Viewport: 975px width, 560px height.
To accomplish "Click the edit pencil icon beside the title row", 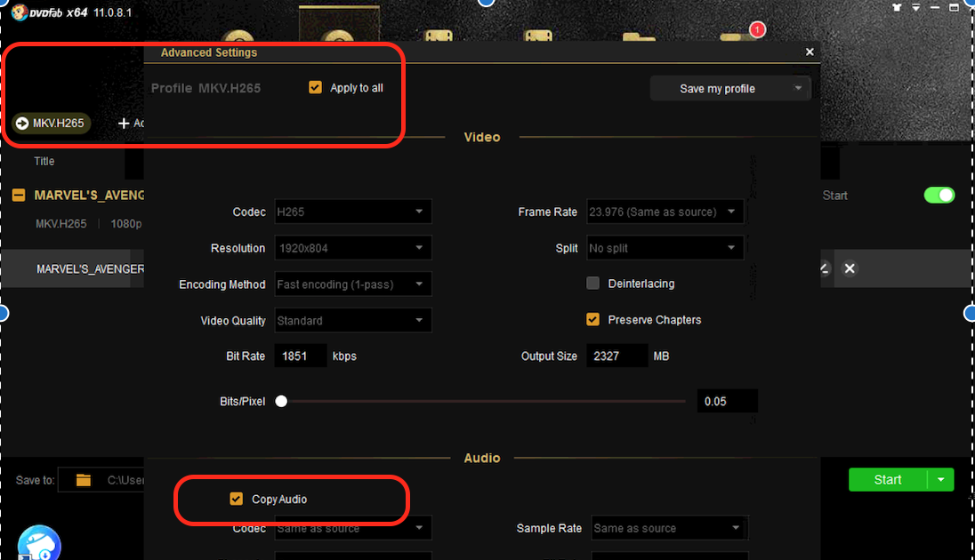I will point(825,268).
